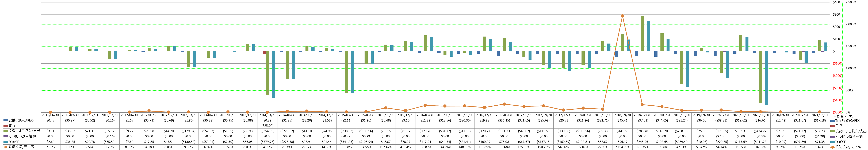Select the ($289.40) cell

[x=682, y=142]
